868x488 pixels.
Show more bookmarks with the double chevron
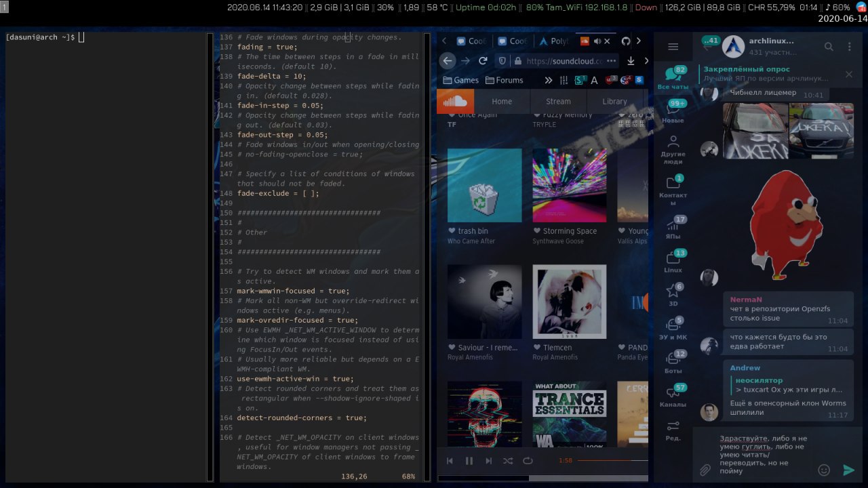(548, 80)
